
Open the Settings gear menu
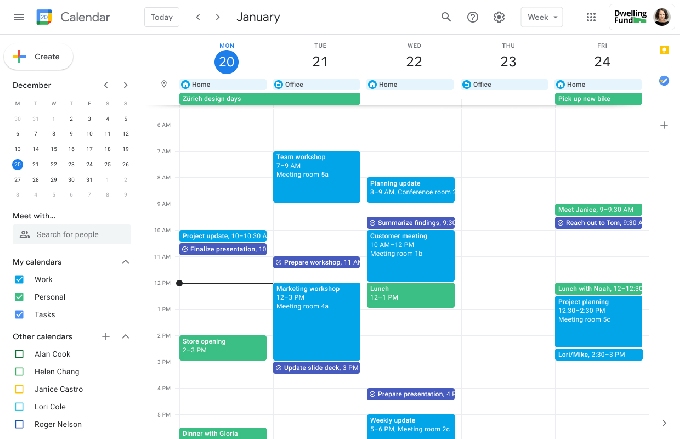click(500, 17)
